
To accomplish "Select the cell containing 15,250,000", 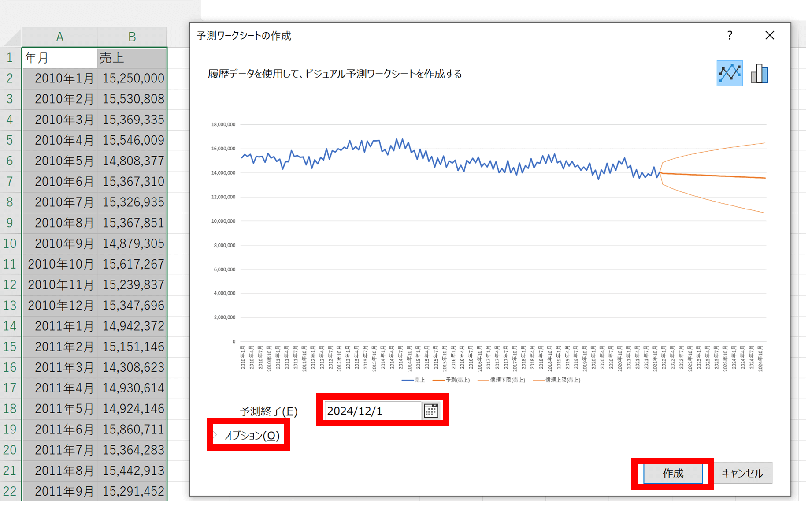I will click(132, 78).
